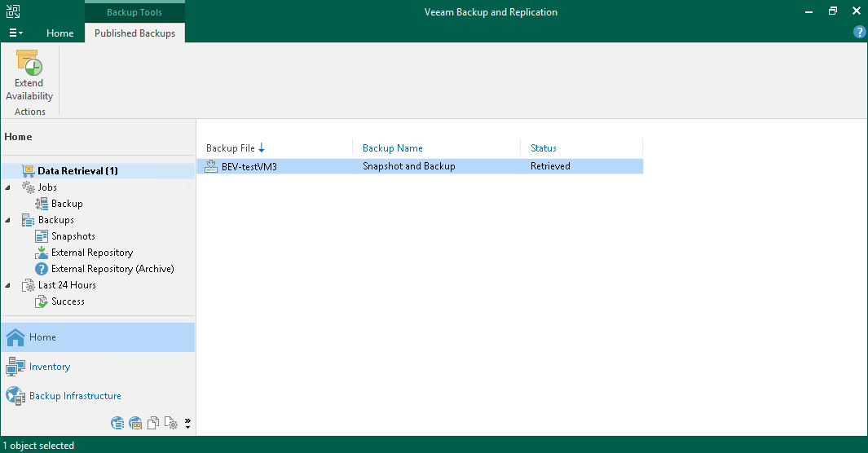868x453 pixels.
Task: Click the Home pane heading
Action: pos(18,137)
